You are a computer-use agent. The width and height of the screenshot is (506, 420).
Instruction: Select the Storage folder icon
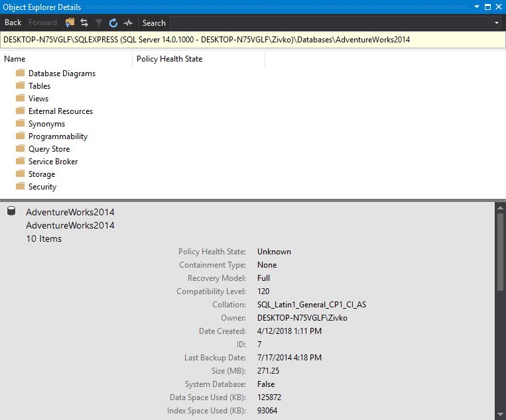pos(21,174)
